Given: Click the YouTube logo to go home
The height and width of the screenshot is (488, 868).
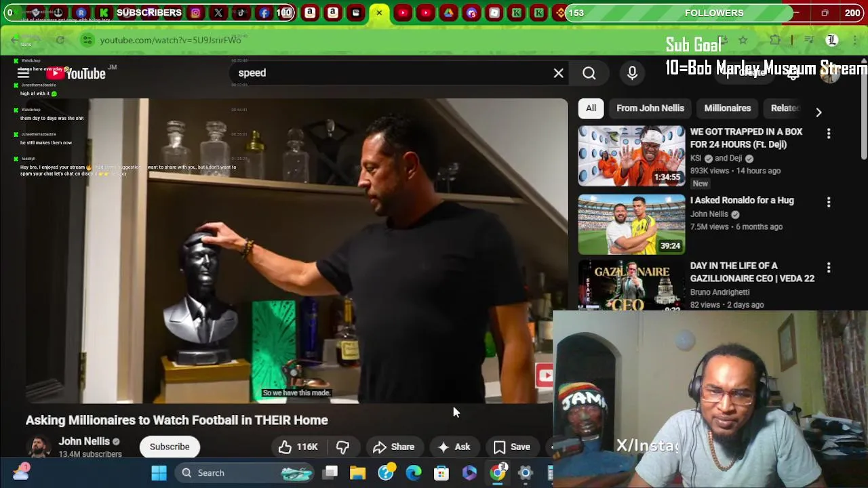Looking at the screenshot, I should click(77, 73).
